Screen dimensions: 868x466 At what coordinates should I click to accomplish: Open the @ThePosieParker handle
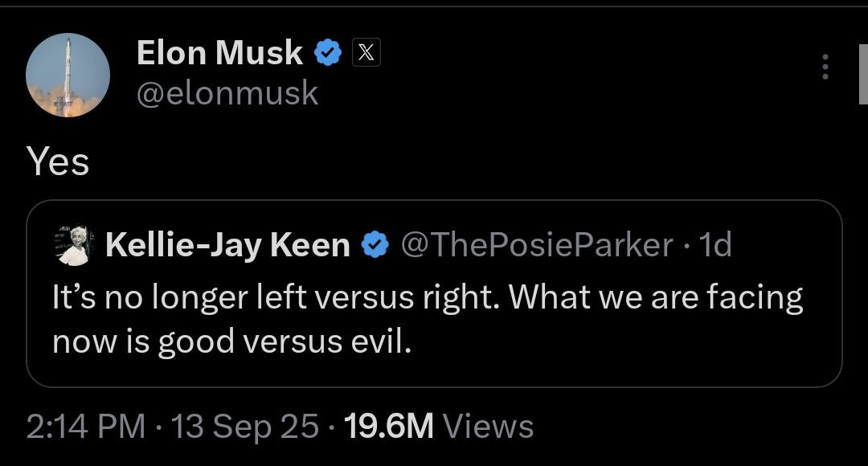pos(536,245)
